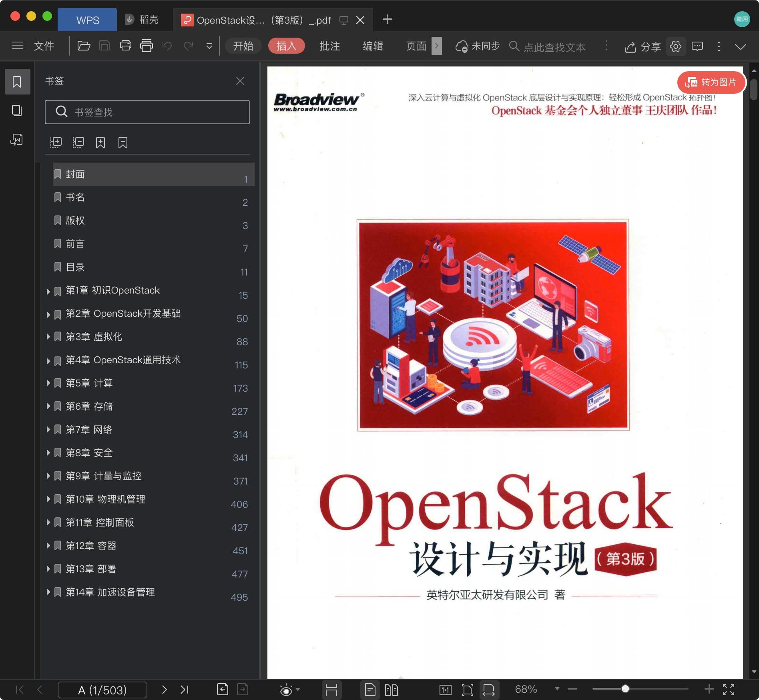
Task: Click the zoom in plus button
Action: pos(709,689)
